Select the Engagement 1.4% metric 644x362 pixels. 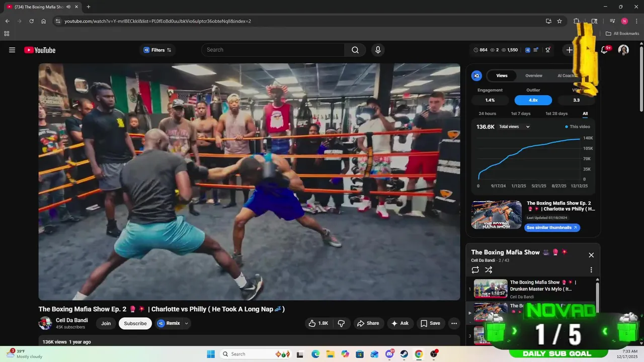490,100
